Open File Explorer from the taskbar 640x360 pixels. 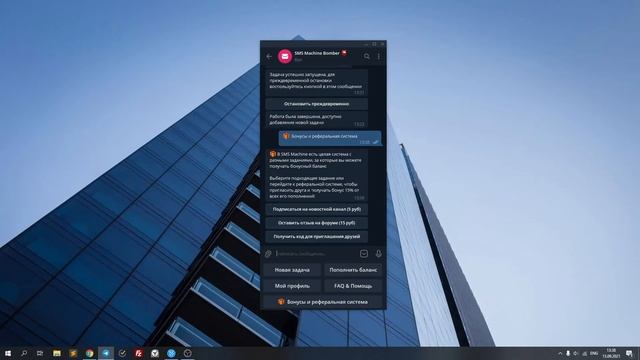click(x=57, y=353)
